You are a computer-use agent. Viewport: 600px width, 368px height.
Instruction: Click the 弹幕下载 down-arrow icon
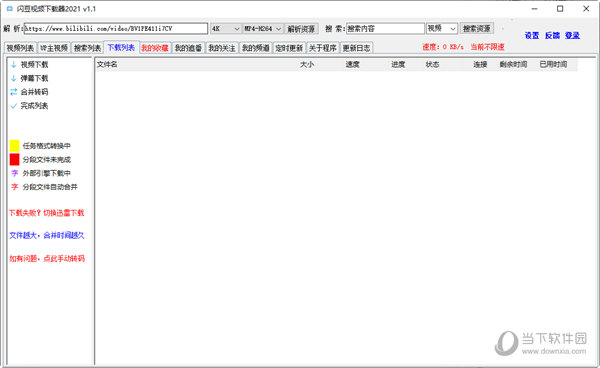[x=13, y=78]
